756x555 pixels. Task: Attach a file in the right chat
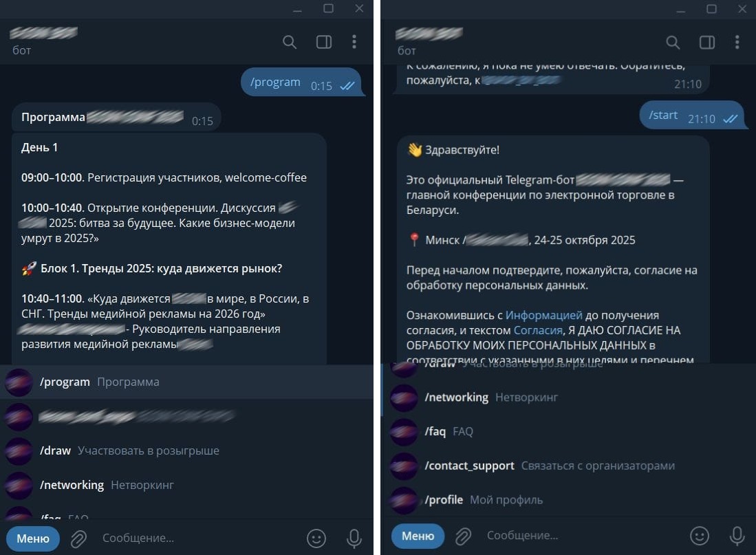pos(463,536)
